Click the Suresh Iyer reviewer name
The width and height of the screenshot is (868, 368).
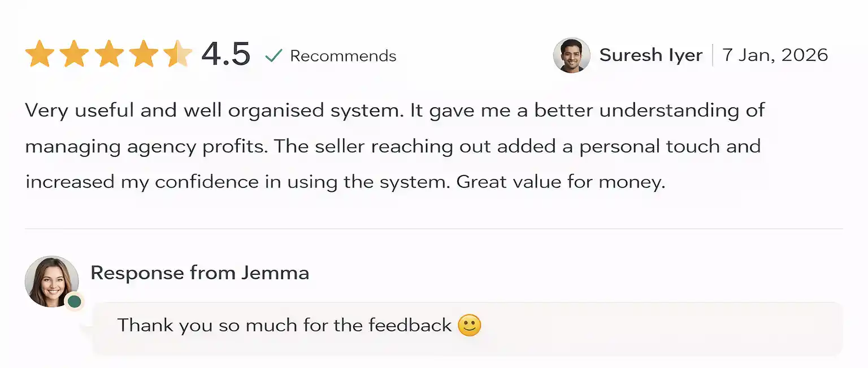650,55
